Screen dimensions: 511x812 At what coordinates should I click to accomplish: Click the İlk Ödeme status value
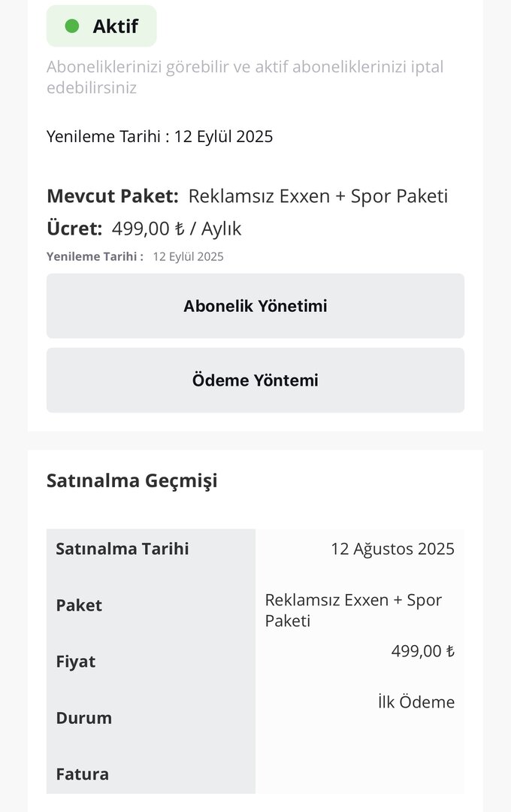pos(416,702)
